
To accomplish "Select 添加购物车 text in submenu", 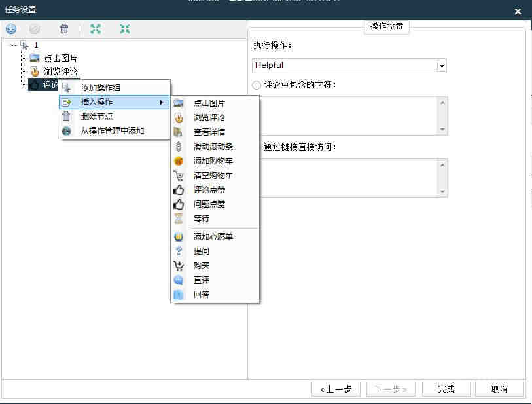I will click(213, 161).
